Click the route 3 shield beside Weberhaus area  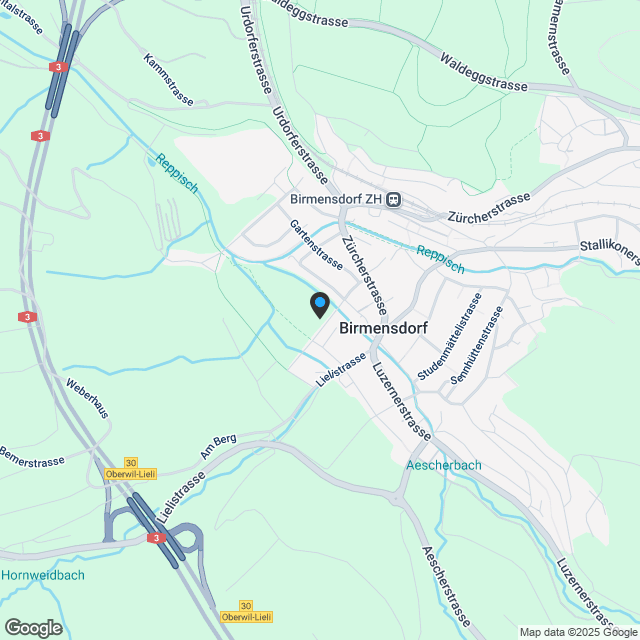[27, 317]
